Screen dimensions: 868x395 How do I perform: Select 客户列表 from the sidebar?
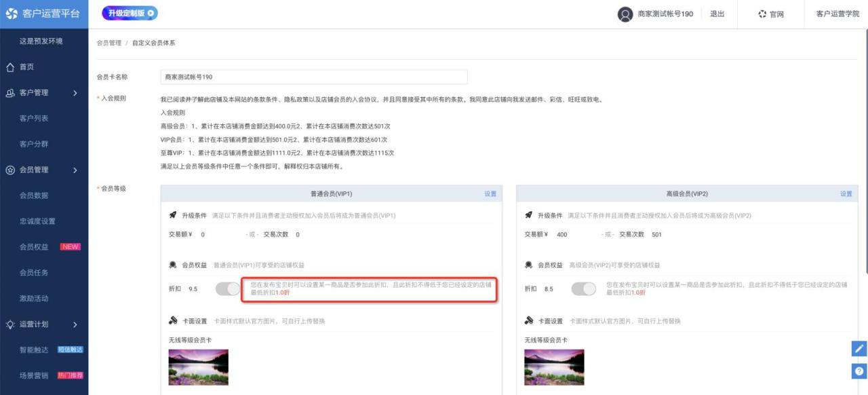(x=34, y=119)
